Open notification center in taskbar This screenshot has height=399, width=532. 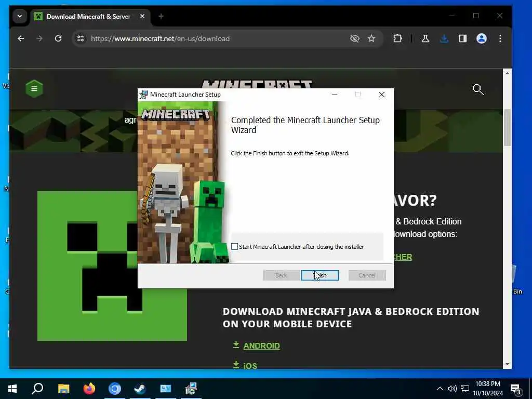click(516, 389)
